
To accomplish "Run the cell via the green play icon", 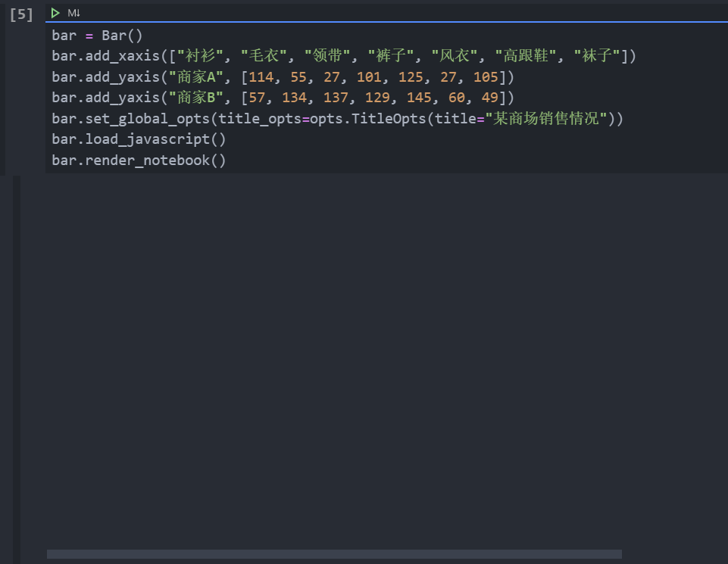I will pyautogui.click(x=54, y=12).
